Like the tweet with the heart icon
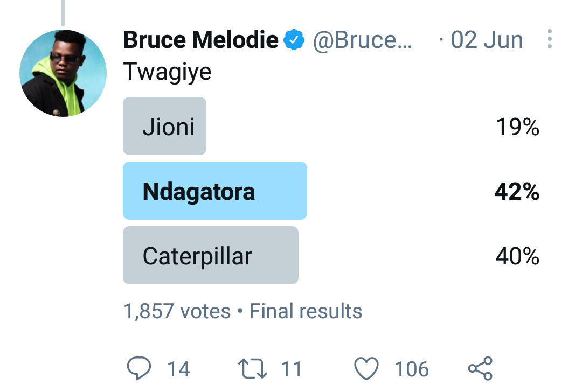Image resolution: width=582 pixels, height=392 pixels. click(366, 369)
